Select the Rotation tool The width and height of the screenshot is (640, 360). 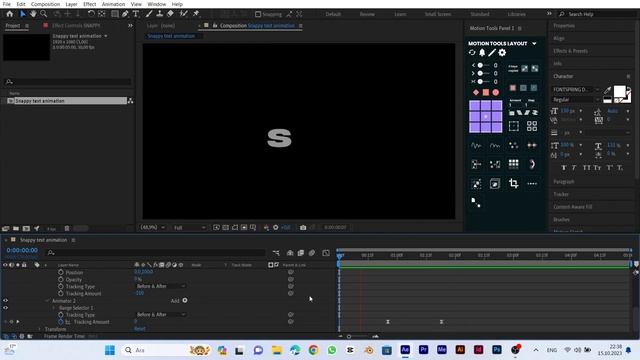point(91,14)
